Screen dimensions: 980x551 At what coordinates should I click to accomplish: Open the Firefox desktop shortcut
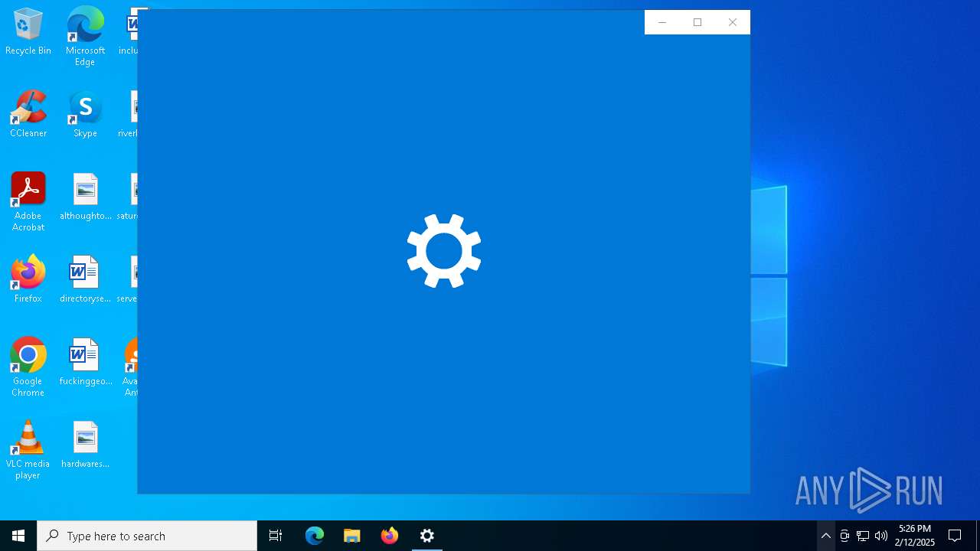click(28, 279)
